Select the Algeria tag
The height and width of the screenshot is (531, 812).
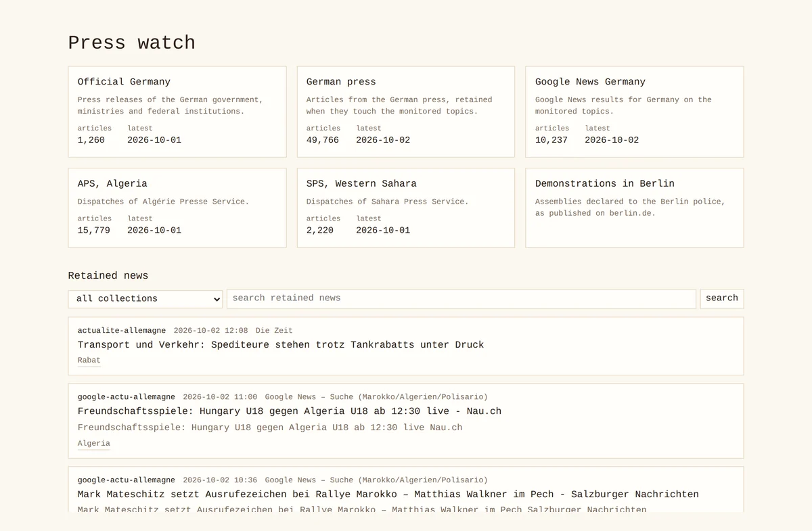[x=94, y=444]
